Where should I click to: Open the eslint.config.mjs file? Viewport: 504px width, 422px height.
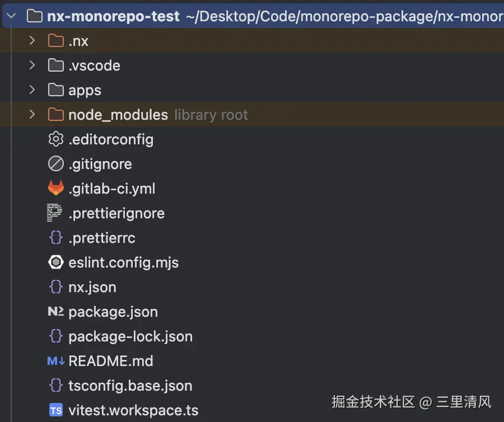point(124,262)
